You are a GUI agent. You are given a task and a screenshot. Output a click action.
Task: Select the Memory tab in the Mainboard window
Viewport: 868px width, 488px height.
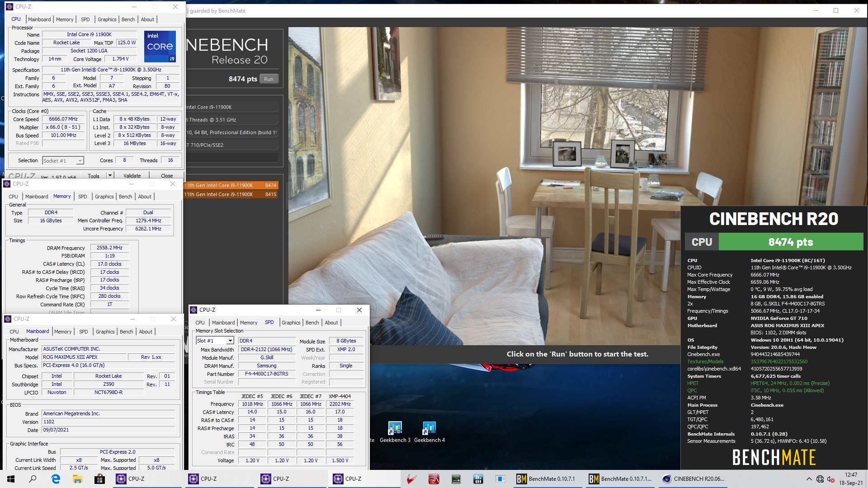[63, 332]
